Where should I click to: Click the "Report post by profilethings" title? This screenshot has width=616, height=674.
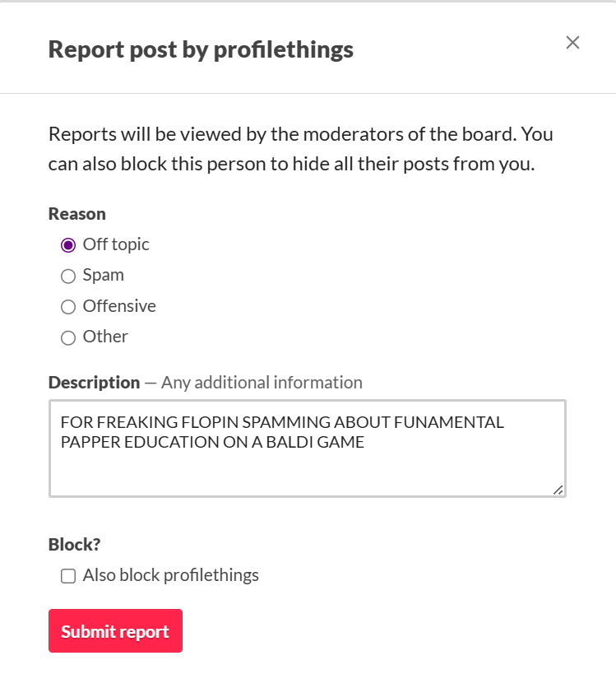click(x=201, y=49)
